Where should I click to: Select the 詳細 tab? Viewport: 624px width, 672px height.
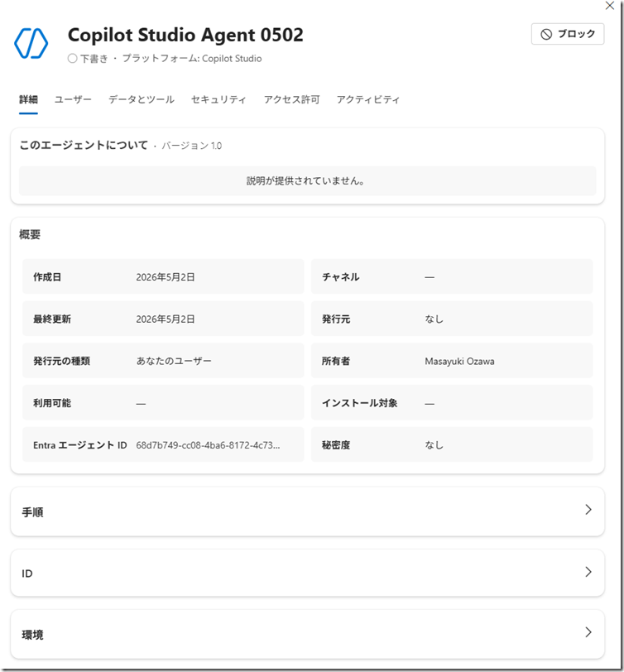coord(28,99)
